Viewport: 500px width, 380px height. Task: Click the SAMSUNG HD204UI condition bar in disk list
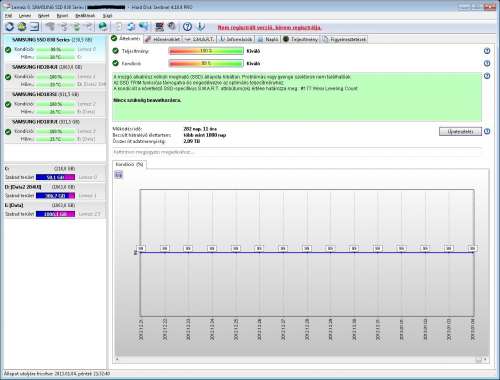coord(56,77)
